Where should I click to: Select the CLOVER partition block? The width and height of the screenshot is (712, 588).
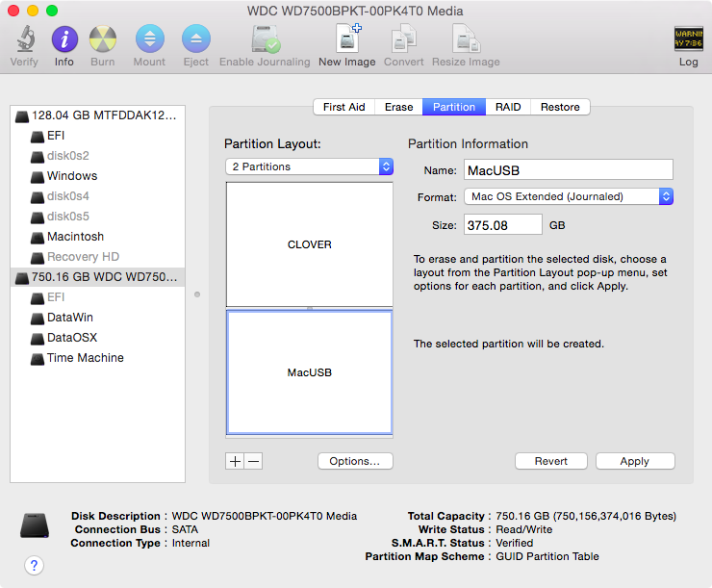click(x=309, y=244)
